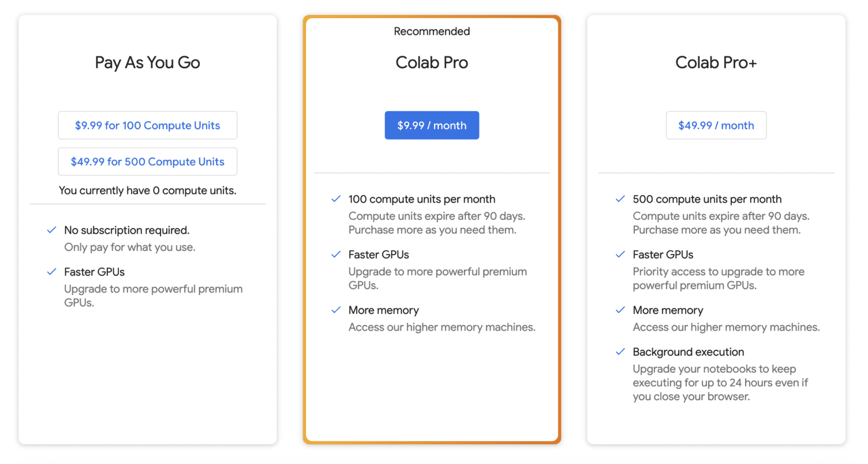Click 'You currently have 0 compute units' text
This screenshot has height=464, width=868.
pos(147,190)
